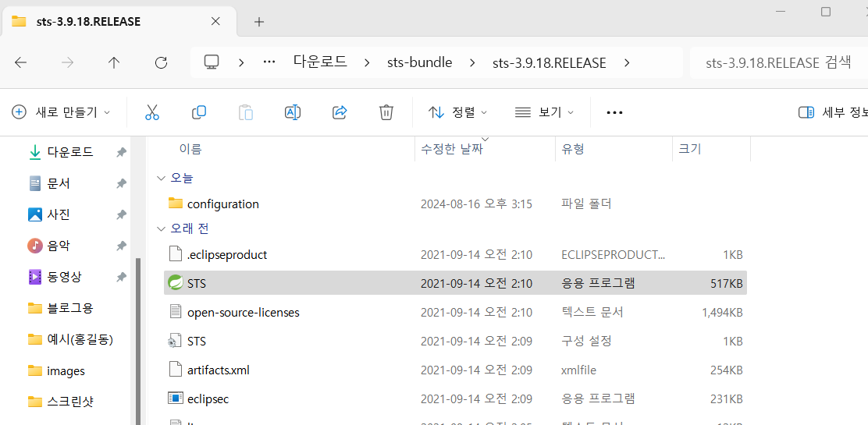Open the 새로 만들기 dropdown
This screenshot has width=868, height=425.
(x=61, y=112)
